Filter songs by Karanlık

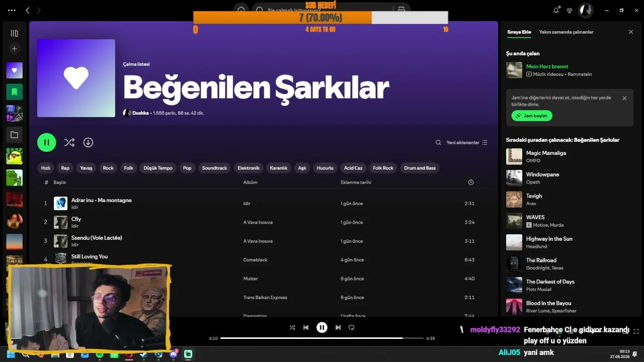pyautogui.click(x=278, y=168)
